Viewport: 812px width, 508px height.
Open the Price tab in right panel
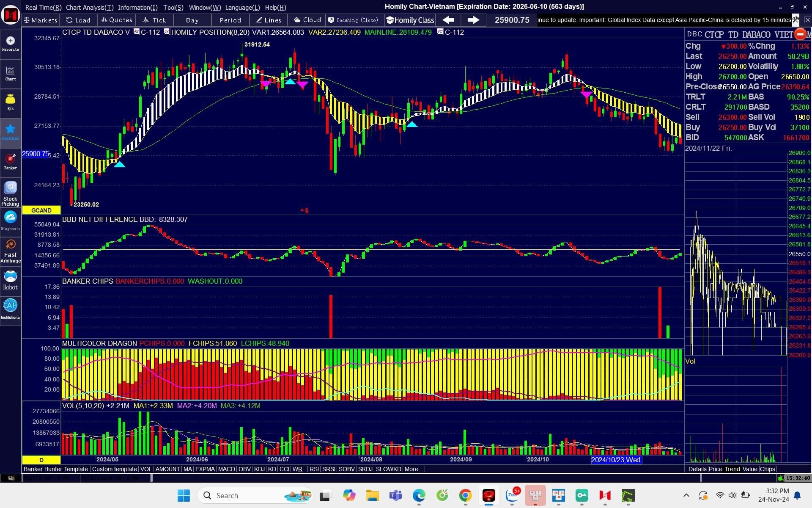(x=715, y=469)
